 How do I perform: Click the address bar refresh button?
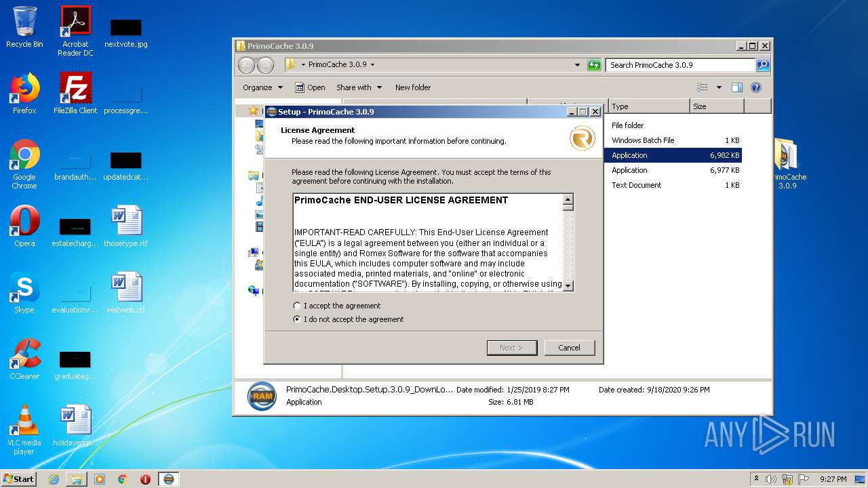[594, 65]
